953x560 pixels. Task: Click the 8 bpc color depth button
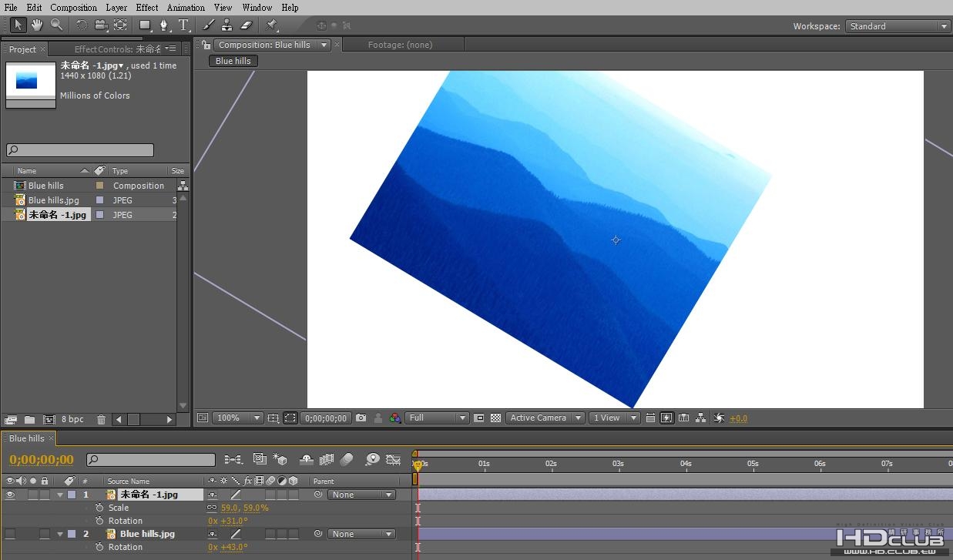tap(73, 420)
